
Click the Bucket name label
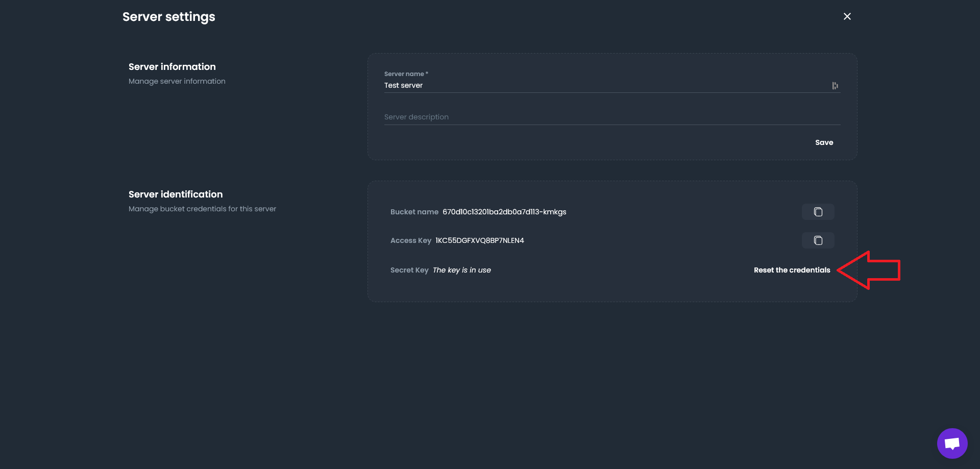click(414, 212)
